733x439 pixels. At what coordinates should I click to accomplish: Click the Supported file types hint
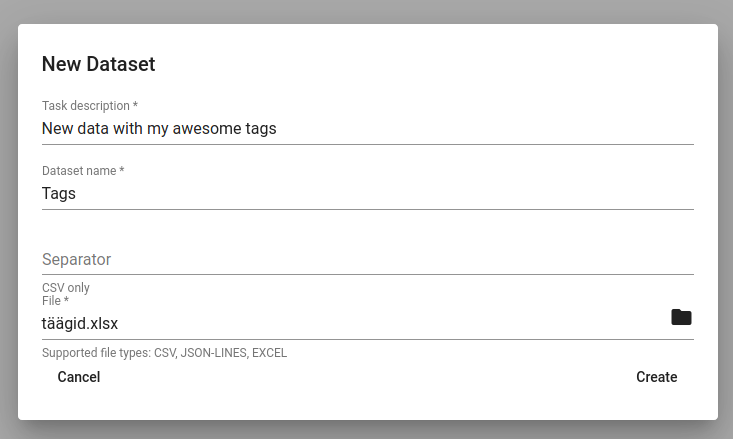point(164,353)
